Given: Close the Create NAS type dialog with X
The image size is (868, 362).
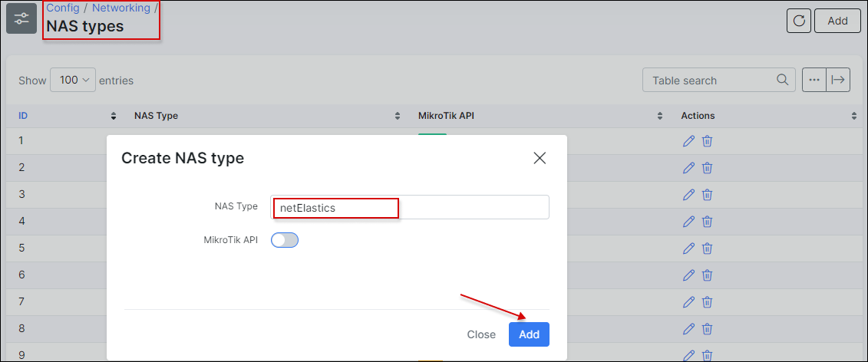Looking at the screenshot, I should (540, 158).
